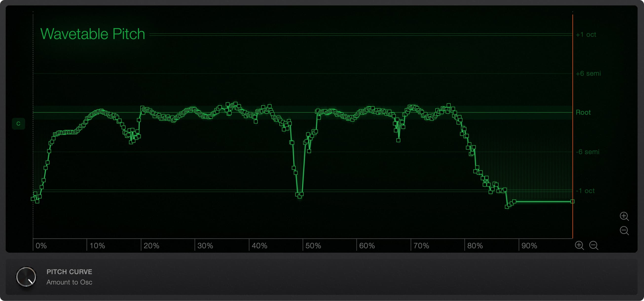Click the Pitch Curve amount knob
This screenshot has height=301, width=644.
coord(26,277)
